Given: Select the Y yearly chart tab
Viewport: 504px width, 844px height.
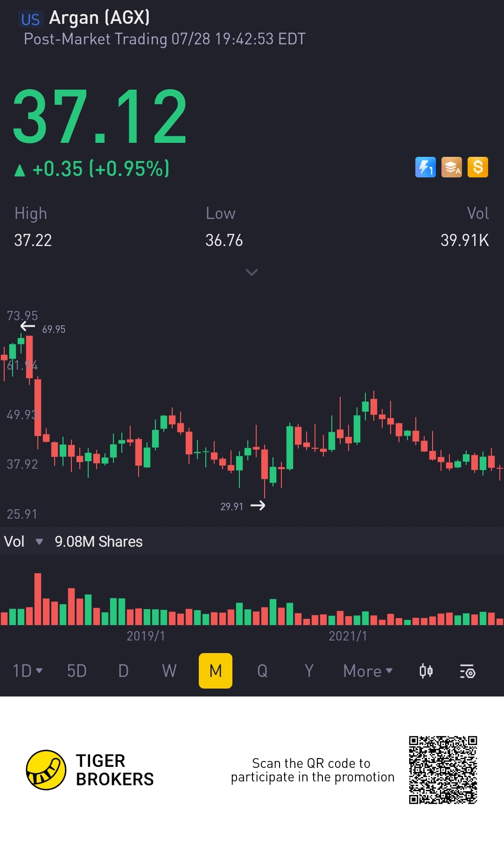Looking at the screenshot, I should tap(308, 671).
